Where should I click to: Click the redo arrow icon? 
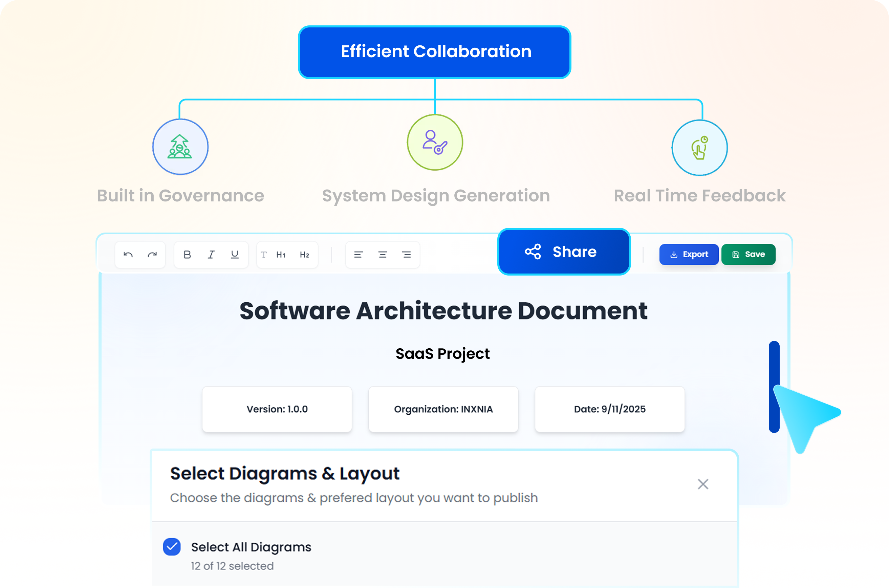coord(152,255)
